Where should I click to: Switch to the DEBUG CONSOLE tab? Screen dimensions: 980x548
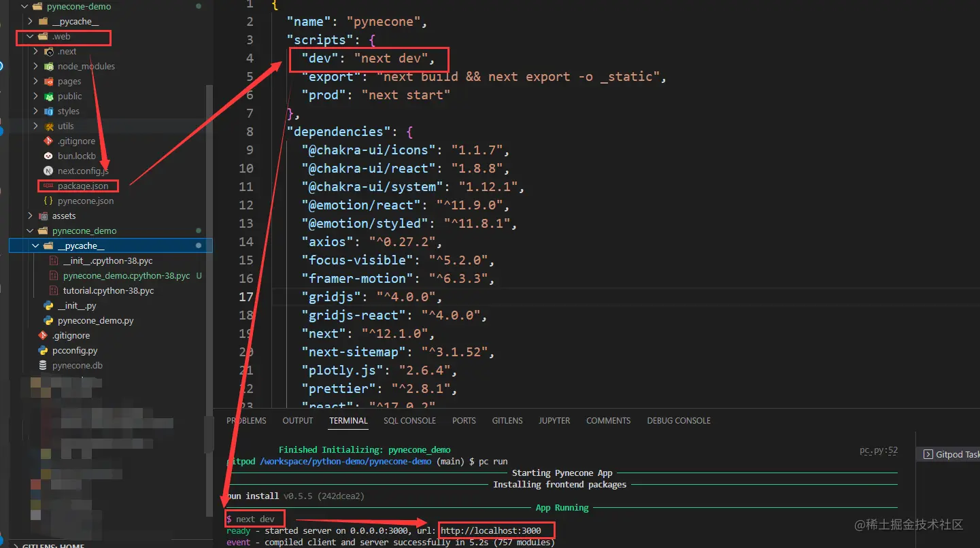679,421
